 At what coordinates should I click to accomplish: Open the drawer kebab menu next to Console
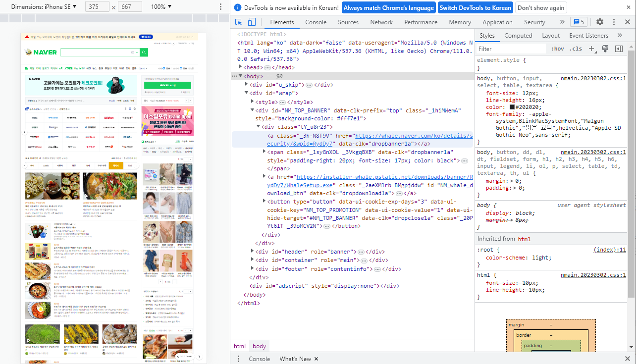pos(238,359)
